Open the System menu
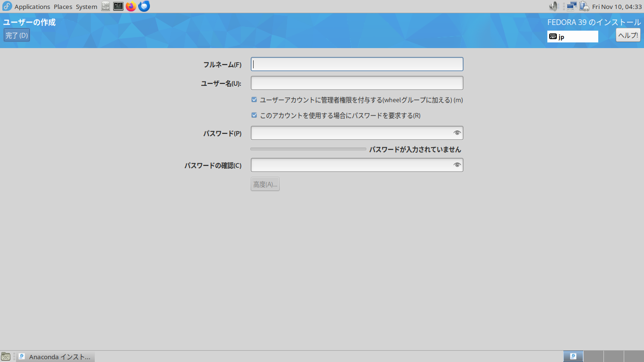Viewport: 644px width, 362px height. pyautogui.click(x=86, y=7)
